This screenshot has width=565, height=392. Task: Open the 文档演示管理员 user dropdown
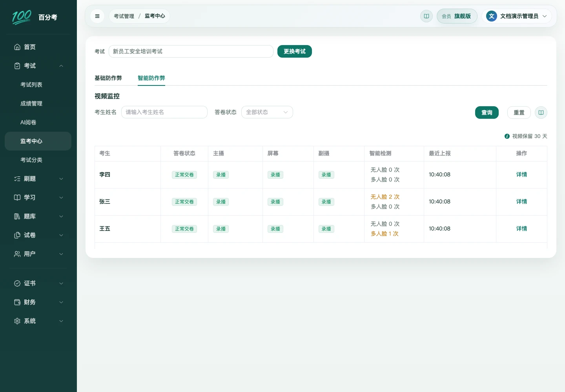(517, 16)
